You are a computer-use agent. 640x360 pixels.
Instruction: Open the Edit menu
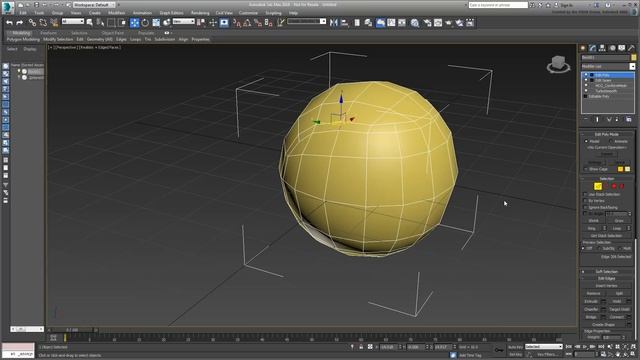(23, 13)
